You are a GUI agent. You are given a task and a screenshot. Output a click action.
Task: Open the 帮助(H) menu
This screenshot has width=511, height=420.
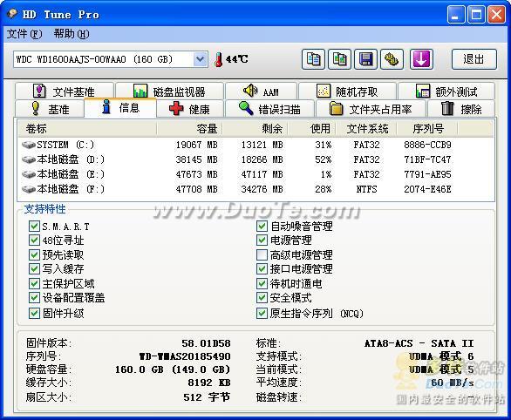pos(72,34)
